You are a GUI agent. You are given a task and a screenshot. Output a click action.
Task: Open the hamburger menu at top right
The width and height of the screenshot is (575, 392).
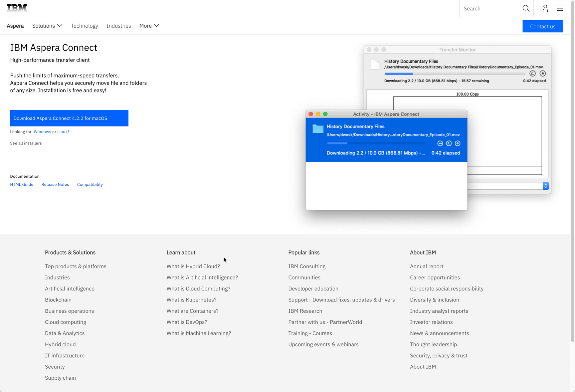pyautogui.click(x=559, y=8)
